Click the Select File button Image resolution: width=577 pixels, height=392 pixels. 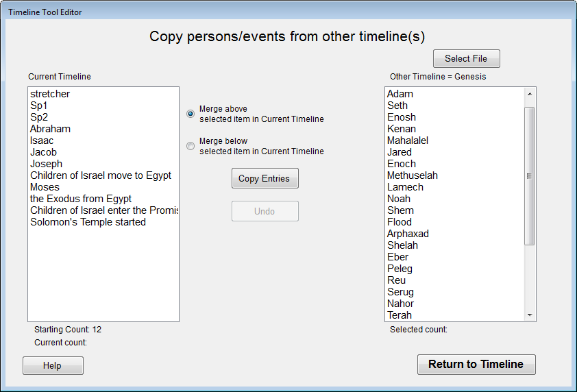click(466, 59)
